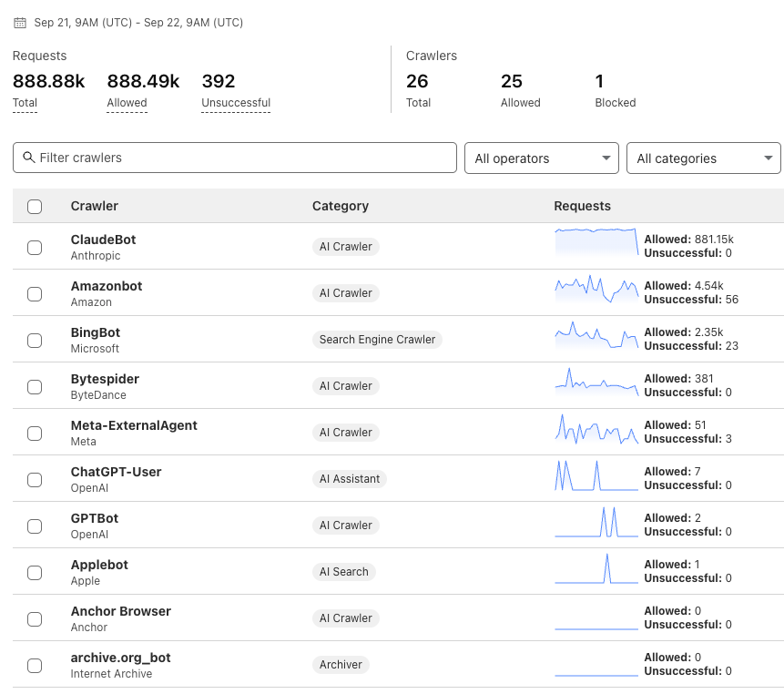The width and height of the screenshot is (784, 694).
Task: Check the ClaudeBot row checkbox
Action: coord(35,247)
